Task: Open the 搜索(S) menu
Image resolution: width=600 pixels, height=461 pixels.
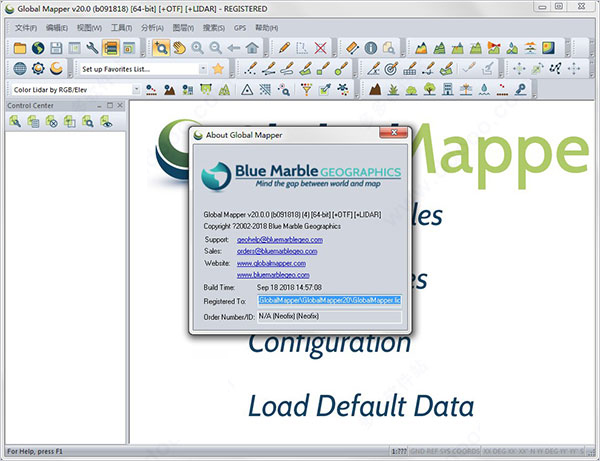Action: point(214,28)
